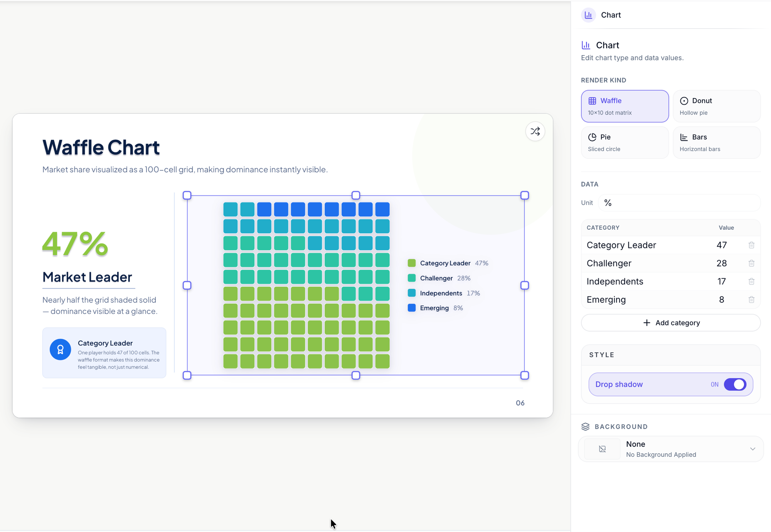This screenshot has height=532, width=771.
Task: Click the Background layers icon
Action: coord(586,426)
